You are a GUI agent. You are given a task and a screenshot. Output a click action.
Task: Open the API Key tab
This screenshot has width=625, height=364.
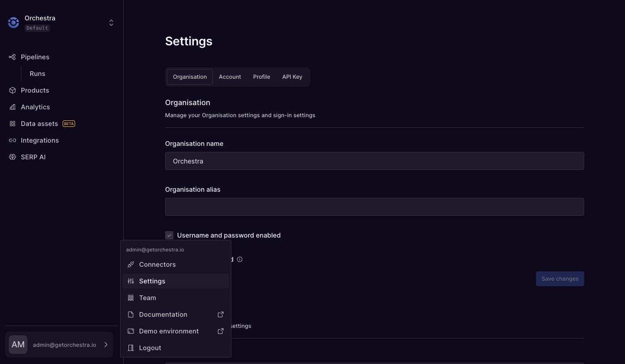click(x=292, y=77)
